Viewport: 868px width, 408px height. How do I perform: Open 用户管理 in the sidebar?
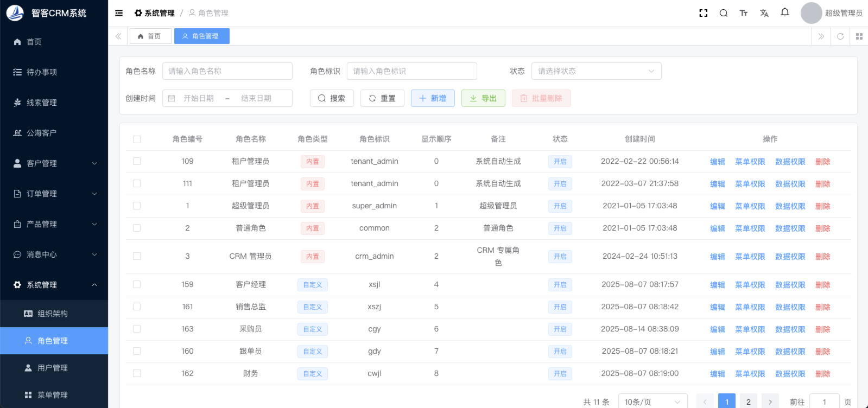click(53, 368)
